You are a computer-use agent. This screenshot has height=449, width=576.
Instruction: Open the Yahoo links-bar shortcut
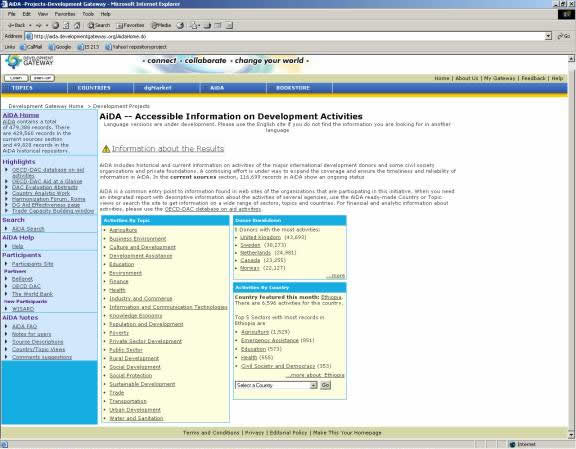point(136,47)
